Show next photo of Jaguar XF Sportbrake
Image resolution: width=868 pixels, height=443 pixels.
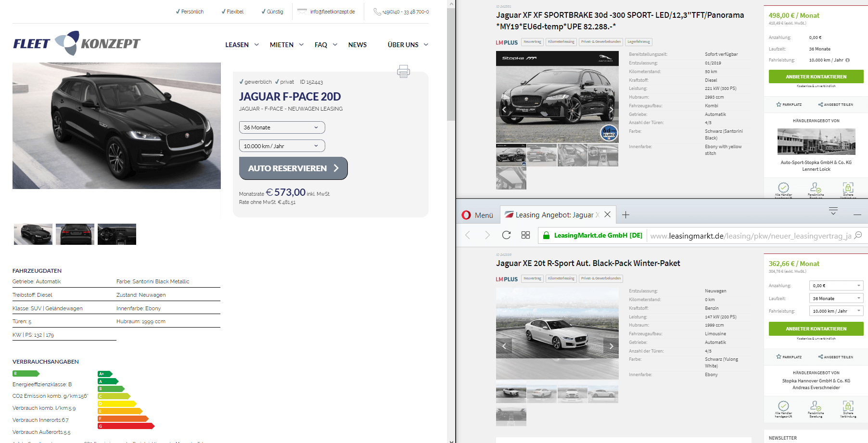pos(611,110)
